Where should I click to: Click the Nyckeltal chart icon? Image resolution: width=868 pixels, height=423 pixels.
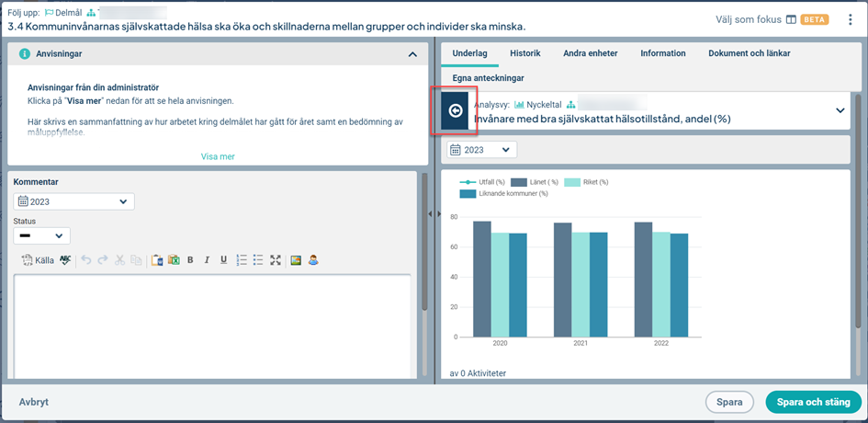coord(519,104)
